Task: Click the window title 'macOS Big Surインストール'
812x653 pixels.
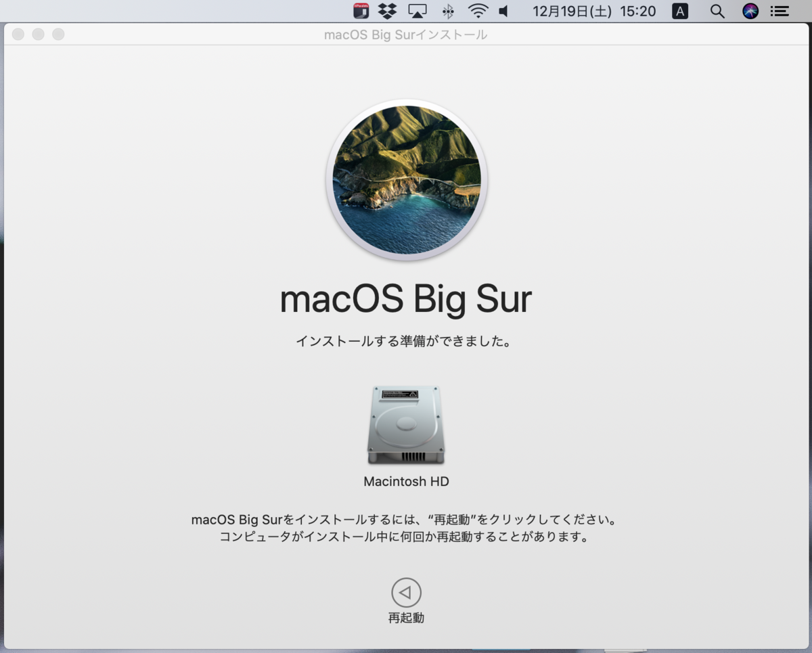Action: click(406, 35)
